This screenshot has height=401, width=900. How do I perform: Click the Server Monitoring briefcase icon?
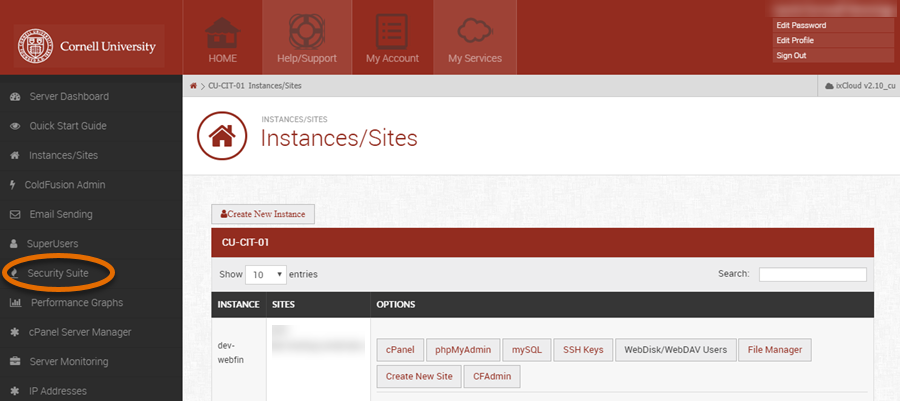click(x=15, y=361)
